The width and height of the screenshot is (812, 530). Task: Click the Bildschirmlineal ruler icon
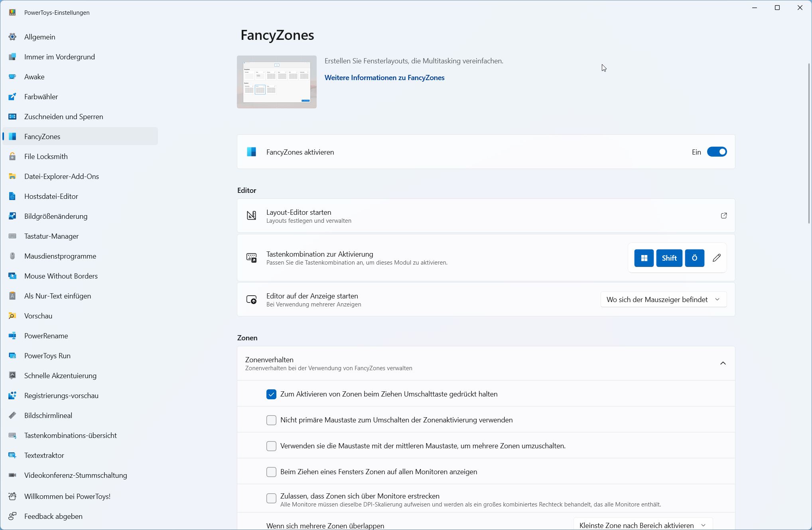[x=12, y=416]
